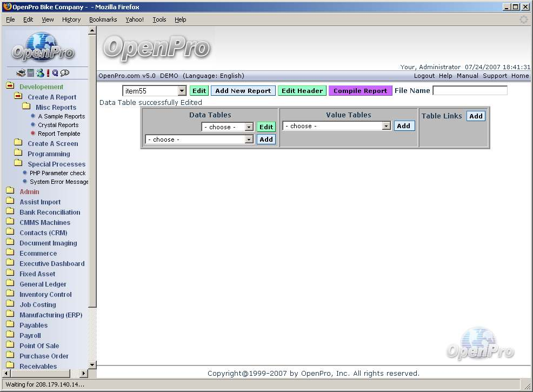Open the Tools menu
The height and width of the screenshot is (392, 533).
[159, 19]
